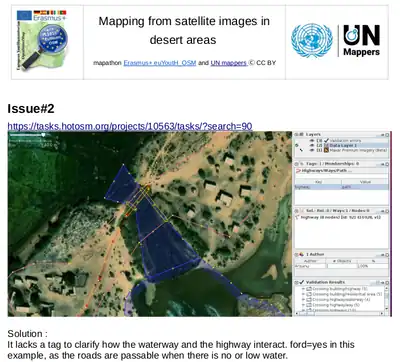The width and height of the screenshot is (400, 362).
Task: Select the highway path tag row
Action: click(340, 187)
